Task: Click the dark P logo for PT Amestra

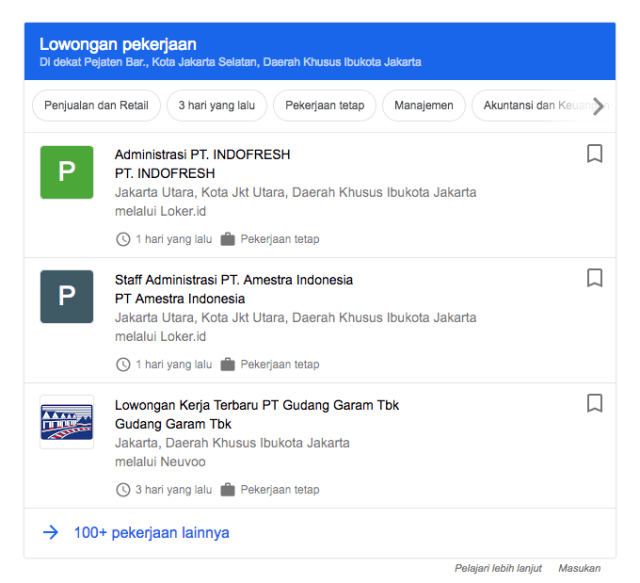Action: tap(67, 296)
